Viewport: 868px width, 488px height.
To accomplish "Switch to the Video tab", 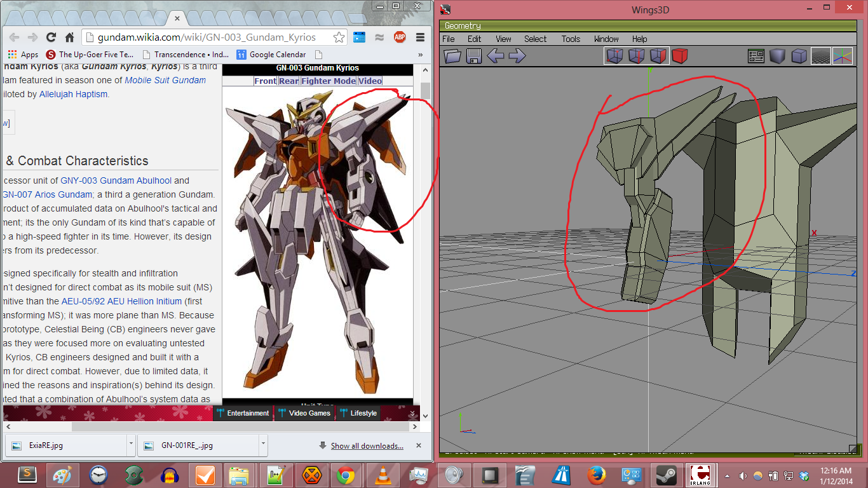I will (x=370, y=81).
